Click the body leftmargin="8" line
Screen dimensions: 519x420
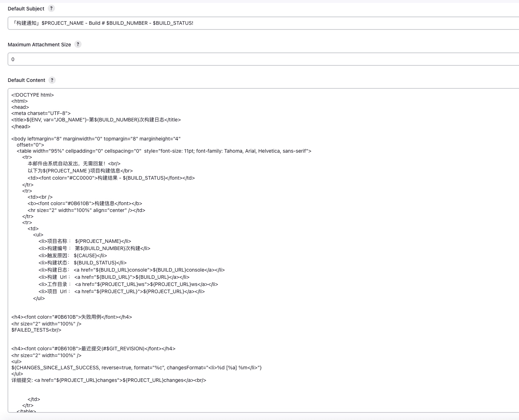click(96, 139)
